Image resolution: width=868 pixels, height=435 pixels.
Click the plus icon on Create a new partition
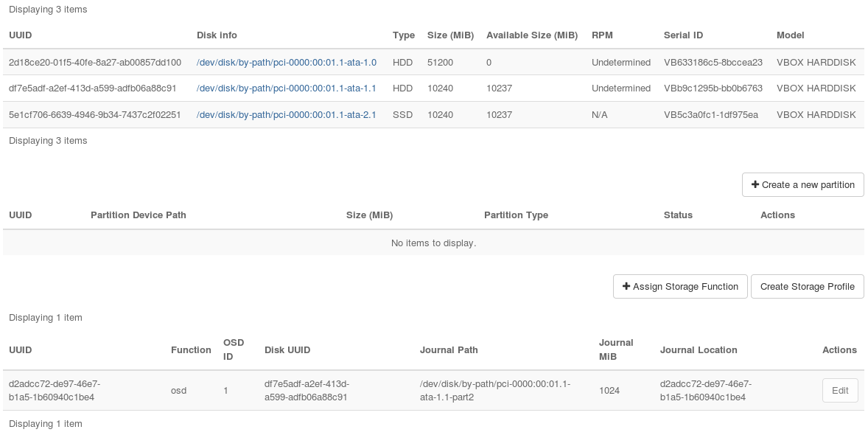tap(755, 185)
